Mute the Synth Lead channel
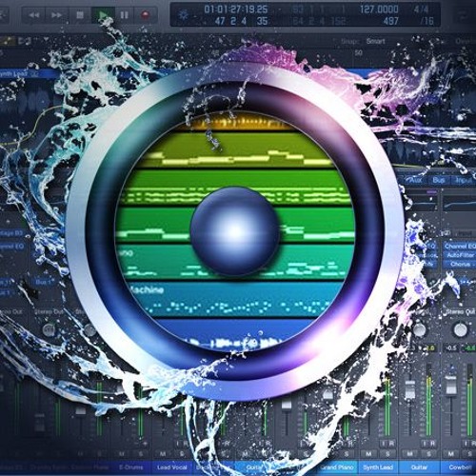476x476 pixels. [368, 454]
